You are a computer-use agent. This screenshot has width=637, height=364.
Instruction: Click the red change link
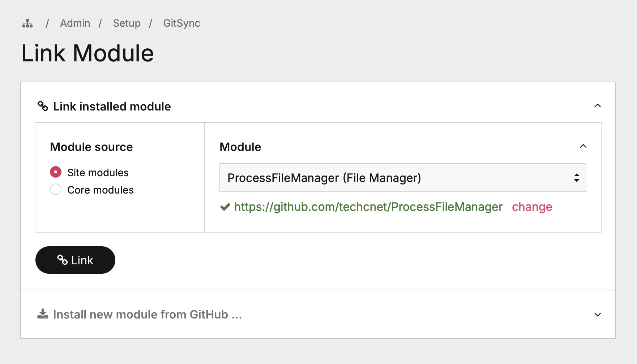click(532, 207)
